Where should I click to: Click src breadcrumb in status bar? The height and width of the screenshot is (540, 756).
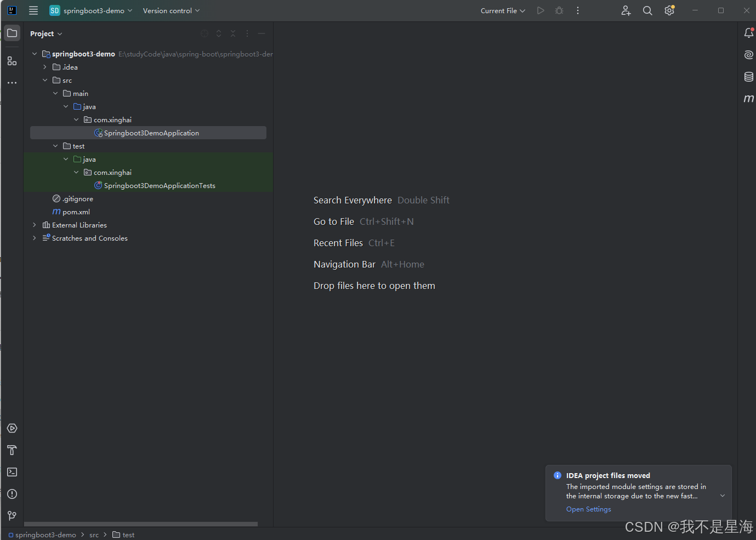[94, 535]
